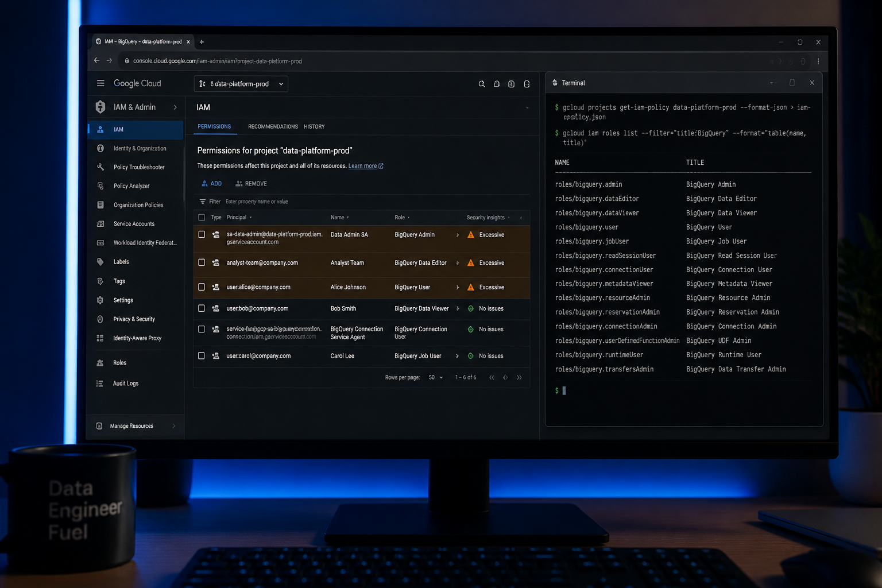Click the Identity-Aware Proxy sidebar icon
Viewport: 882px width, 588px height.
100,338
